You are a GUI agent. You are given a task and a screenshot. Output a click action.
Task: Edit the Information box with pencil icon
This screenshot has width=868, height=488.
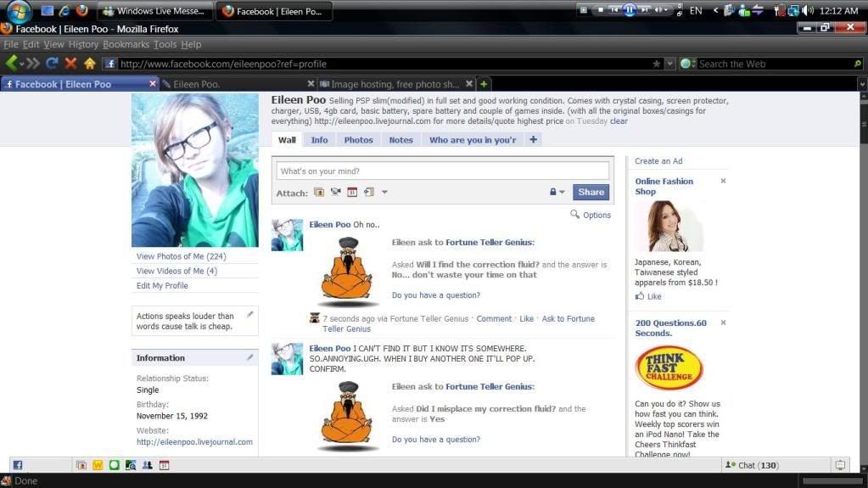[x=250, y=357]
